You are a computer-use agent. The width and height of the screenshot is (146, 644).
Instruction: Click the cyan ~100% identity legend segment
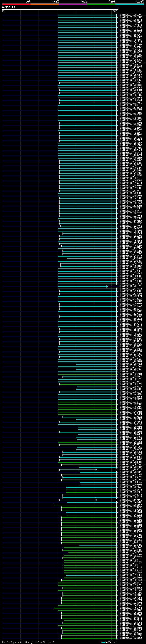(x=130, y=4)
